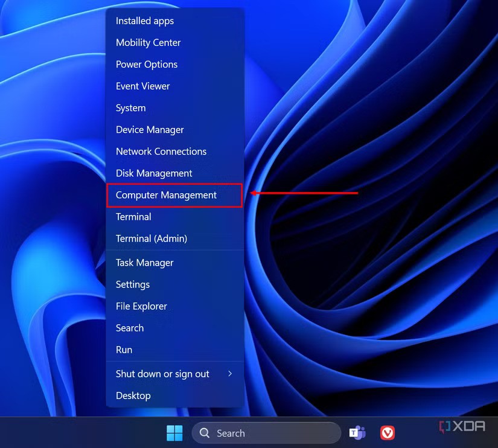This screenshot has height=448, width=498.
Task: Launch Task Manager
Action: pos(144,263)
